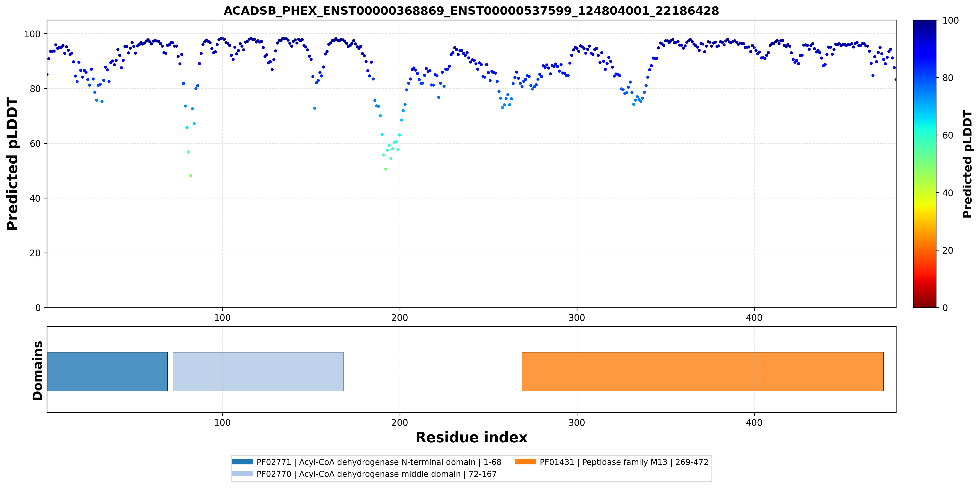Click the orange PF01431 legend swatch
Screen dimensions: 980x488
click(525, 462)
